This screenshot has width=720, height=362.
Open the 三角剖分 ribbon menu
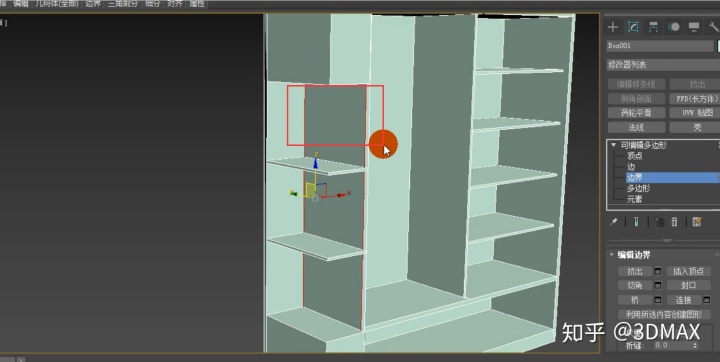[x=123, y=4]
